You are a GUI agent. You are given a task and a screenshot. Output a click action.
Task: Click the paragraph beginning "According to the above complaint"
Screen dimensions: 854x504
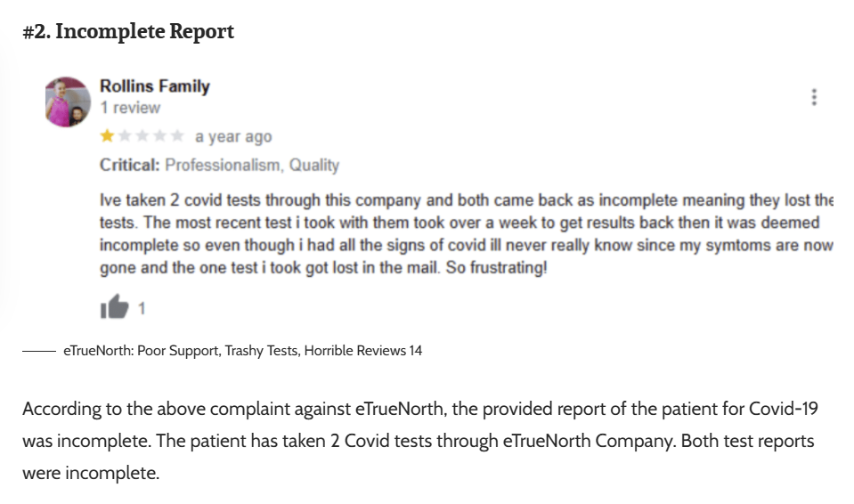click(420, 441)
